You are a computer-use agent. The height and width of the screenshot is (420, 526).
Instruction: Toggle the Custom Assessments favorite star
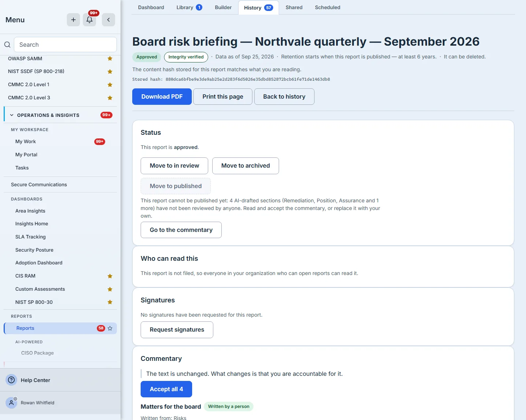click(110, 289)
